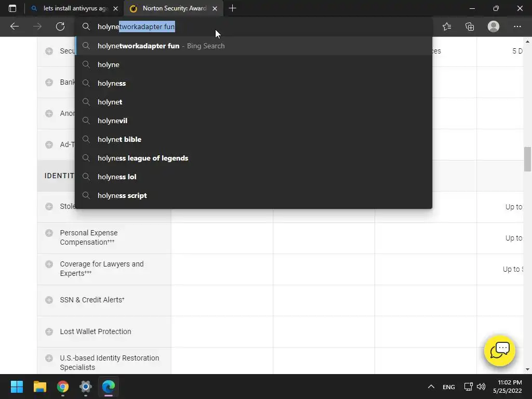Close the 'lets install antivyrus' tab
Image resolution: width=532 pixels, height=399 pixels.
(x=115, y=8)
